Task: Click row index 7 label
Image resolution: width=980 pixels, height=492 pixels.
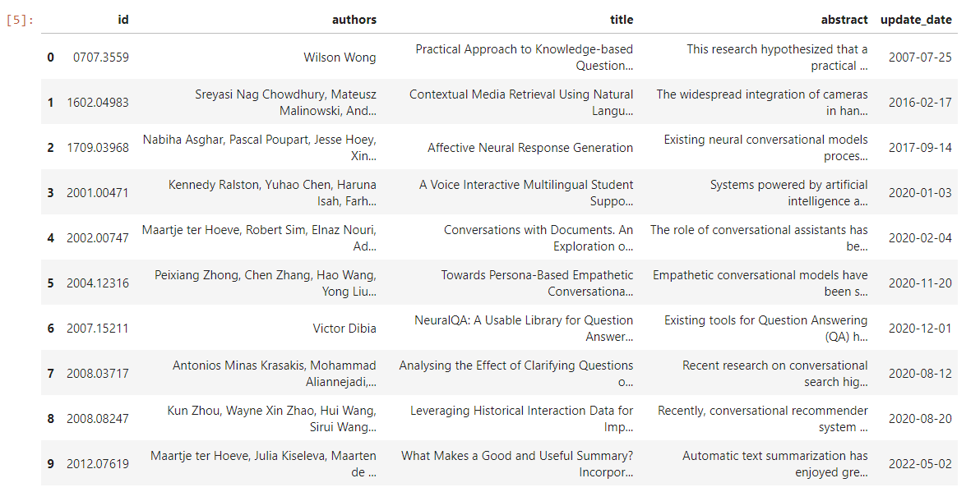Action: coord(51,374)
